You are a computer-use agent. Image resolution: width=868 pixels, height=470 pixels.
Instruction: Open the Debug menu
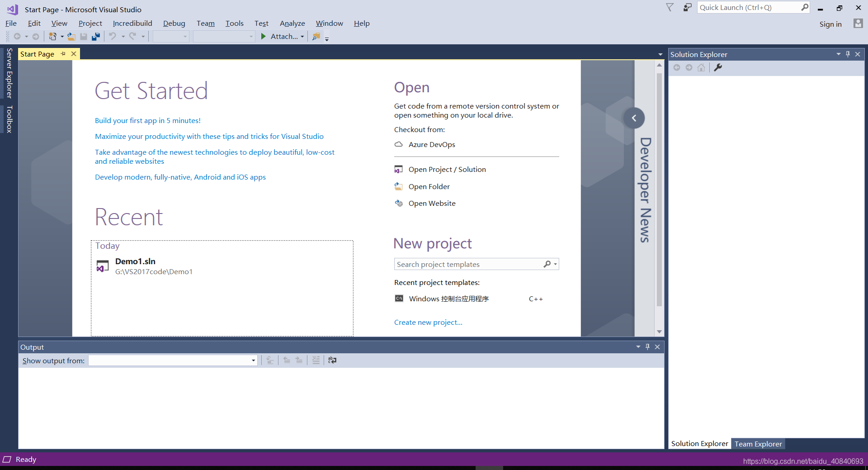coord(174,23)
